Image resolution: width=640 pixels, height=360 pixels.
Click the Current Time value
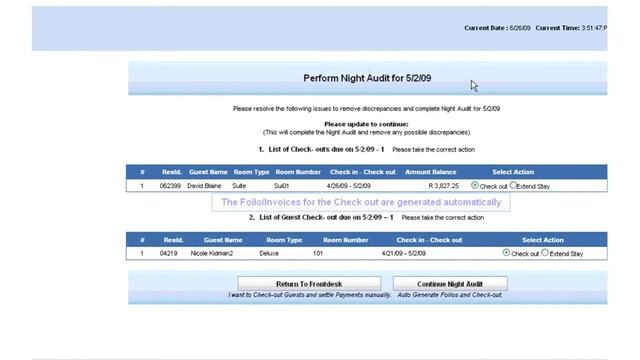594,28
